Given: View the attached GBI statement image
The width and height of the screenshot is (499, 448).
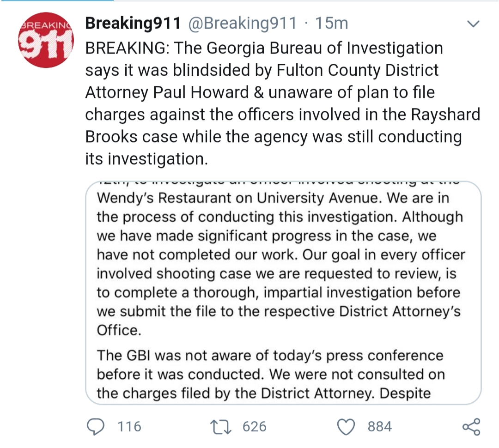Looking at the screenshot, I should tap(283, 293).
